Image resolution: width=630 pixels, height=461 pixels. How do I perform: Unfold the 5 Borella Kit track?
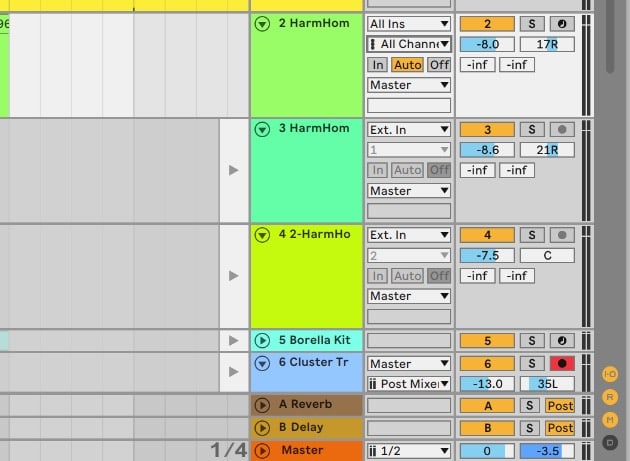pyautogui.click(x=263, y=341)
